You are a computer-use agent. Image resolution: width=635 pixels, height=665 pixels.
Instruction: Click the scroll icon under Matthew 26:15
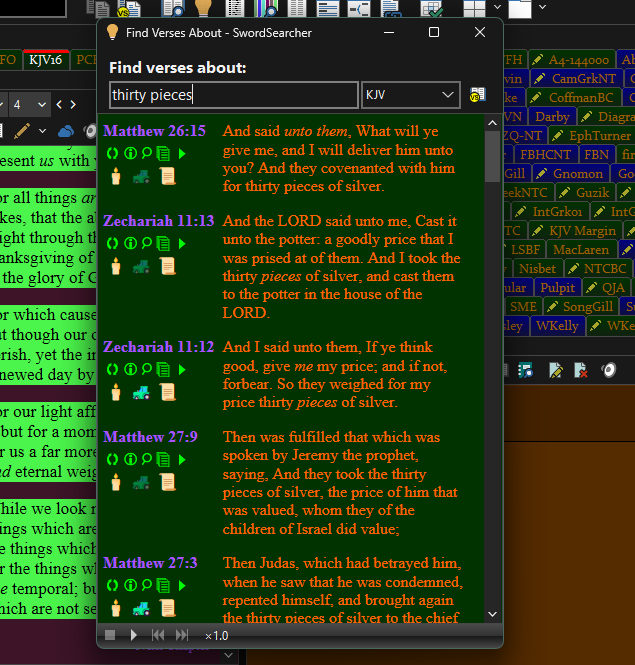(x=168, y=176)
